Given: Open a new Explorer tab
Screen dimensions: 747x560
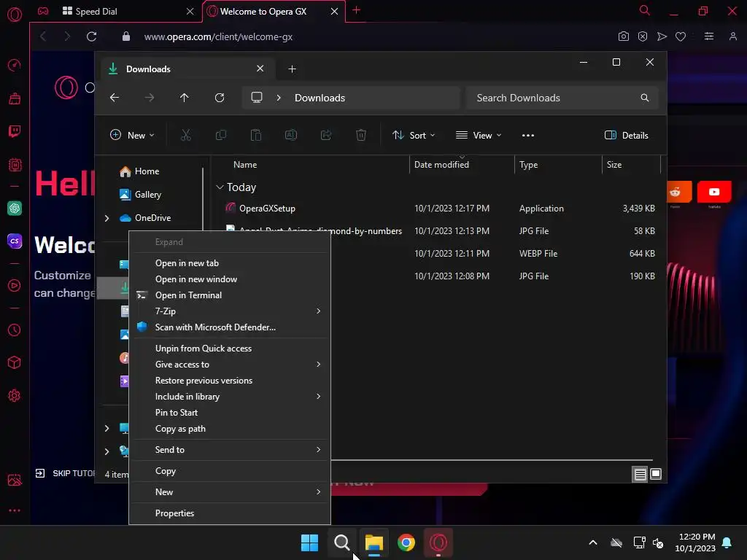Looking at the screenshot, I should (292, 69).
